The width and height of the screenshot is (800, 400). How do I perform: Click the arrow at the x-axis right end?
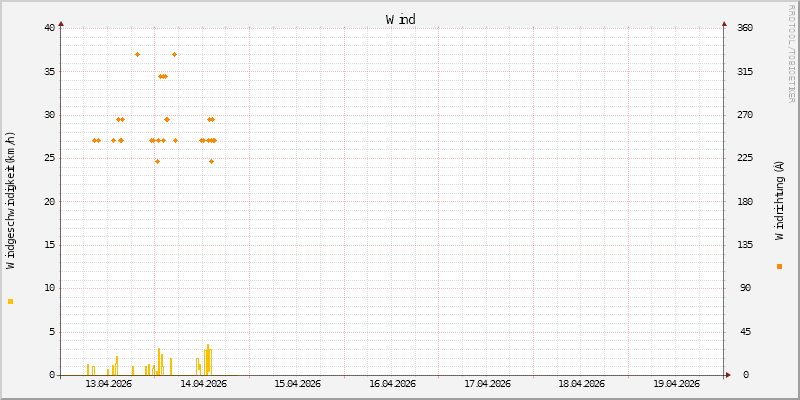click(x=728, y=375)
